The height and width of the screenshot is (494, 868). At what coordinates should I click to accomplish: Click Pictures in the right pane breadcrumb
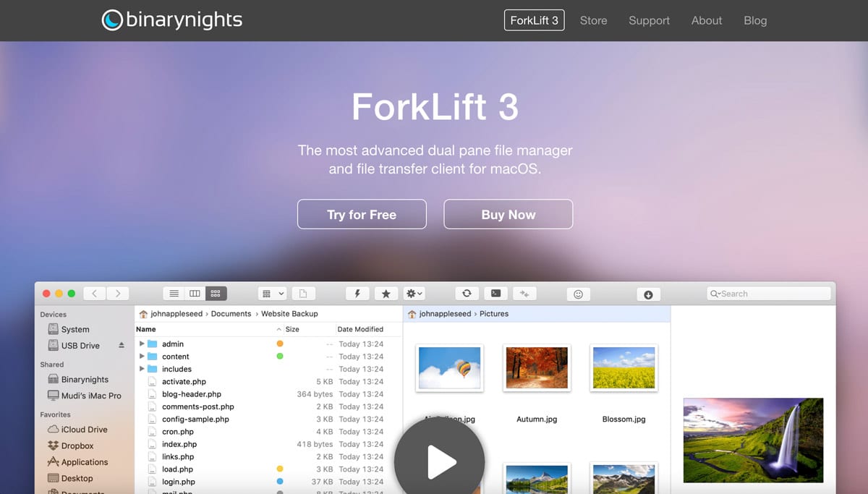tap(494, 314)
